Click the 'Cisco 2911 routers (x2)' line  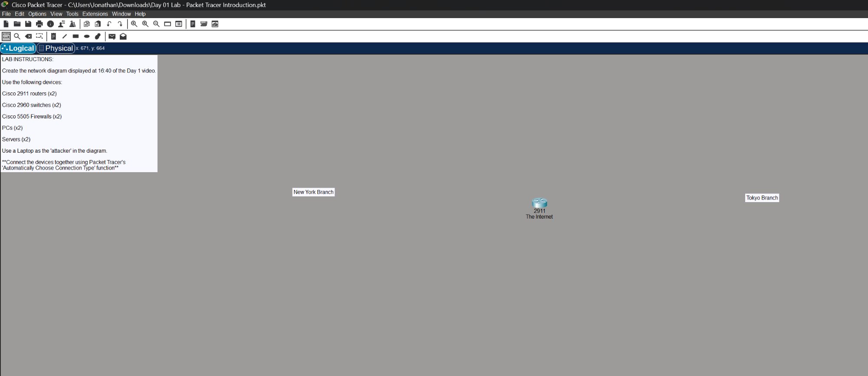tap(30, 94)
